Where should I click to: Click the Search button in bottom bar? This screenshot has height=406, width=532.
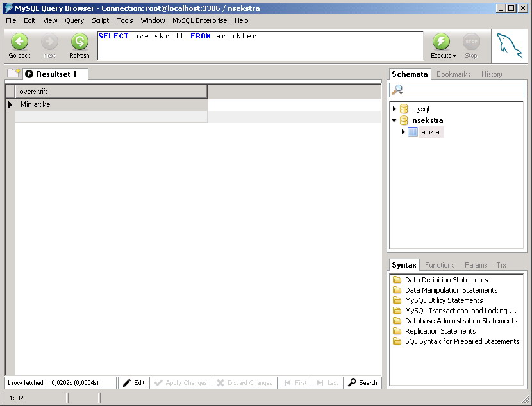(363, 383)
